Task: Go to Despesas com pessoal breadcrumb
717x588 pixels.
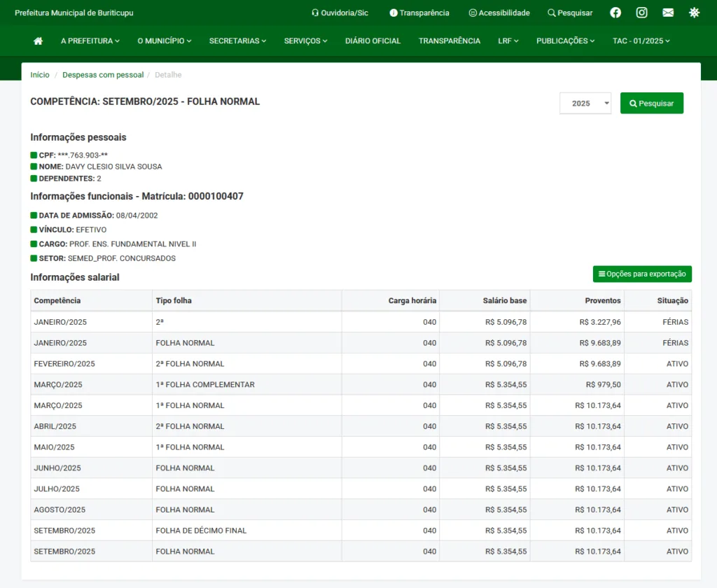Action: coord(103,75)
